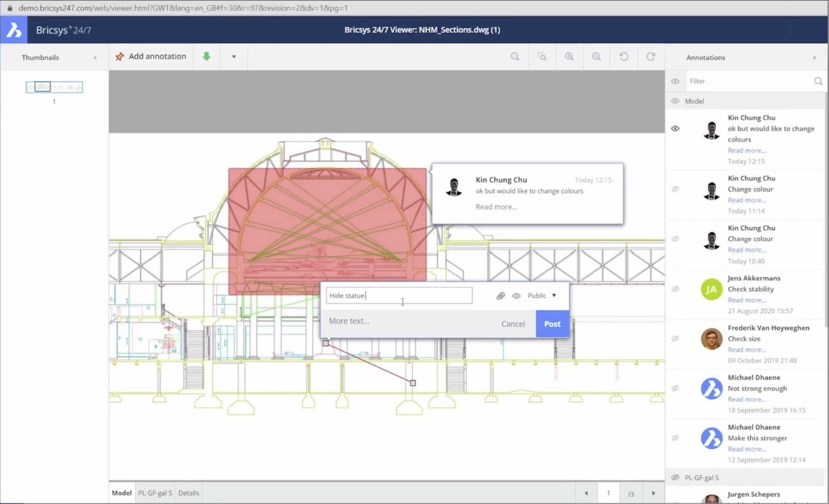Image resolution: width=829 pixels, height=504 pixels.
Task: Open Read more under Check stability
Action: click(x=747, y=300)
